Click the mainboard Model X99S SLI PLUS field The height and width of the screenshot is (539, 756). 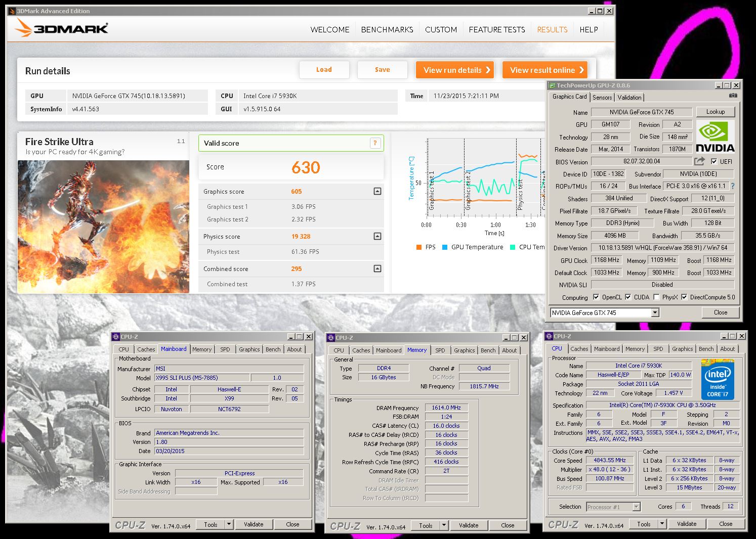(202, 378)
